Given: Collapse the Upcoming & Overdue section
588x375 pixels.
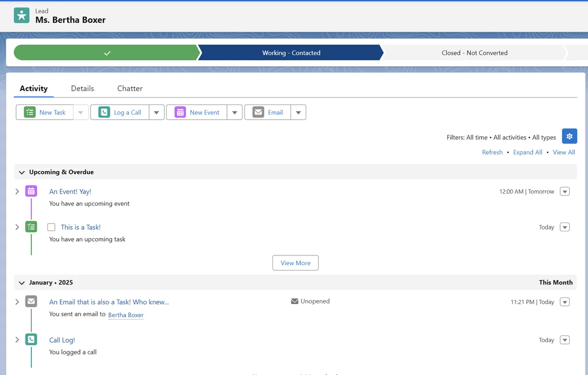Looking at the screenshot, I should click(22, 172).
